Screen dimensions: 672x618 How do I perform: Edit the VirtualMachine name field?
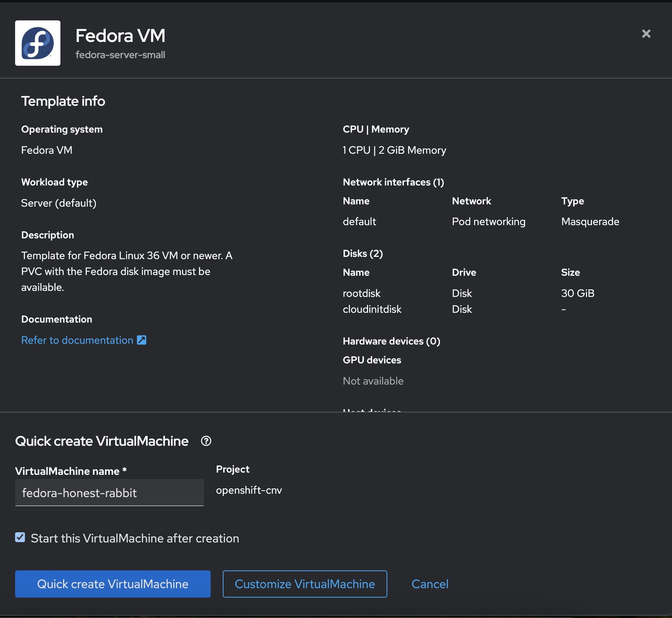[109, 493]
